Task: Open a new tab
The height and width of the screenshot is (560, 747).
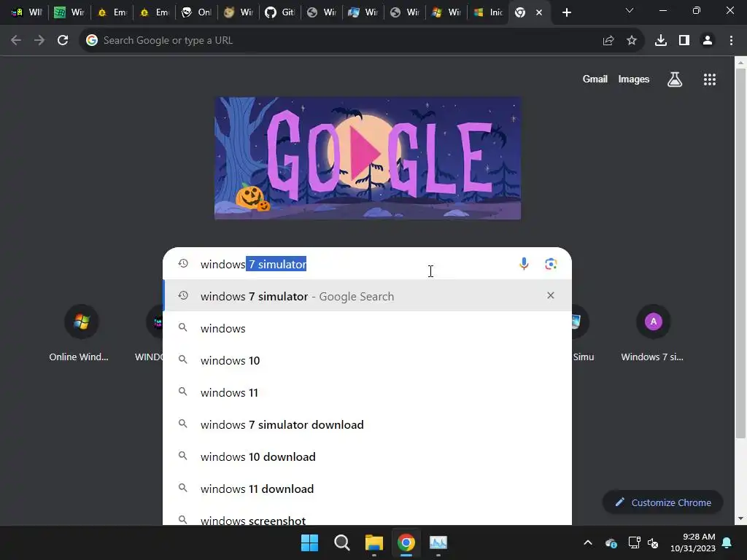Action: point(566,12)
